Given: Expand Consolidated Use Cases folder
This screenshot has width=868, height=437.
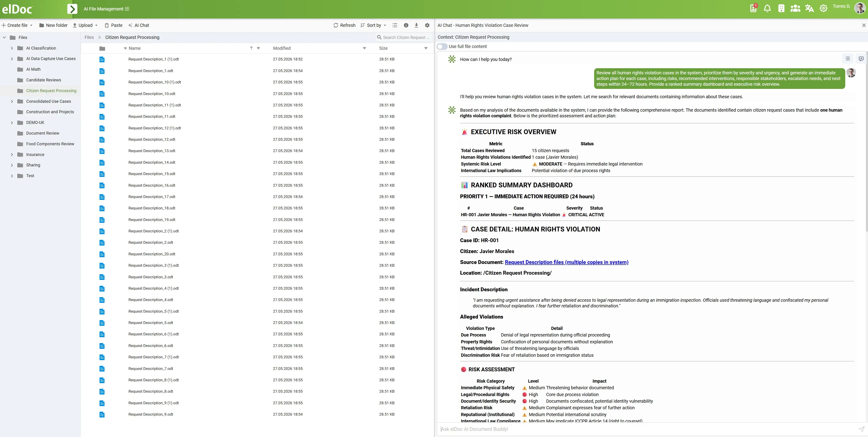Looking at the screenshot, I should 12,101.
